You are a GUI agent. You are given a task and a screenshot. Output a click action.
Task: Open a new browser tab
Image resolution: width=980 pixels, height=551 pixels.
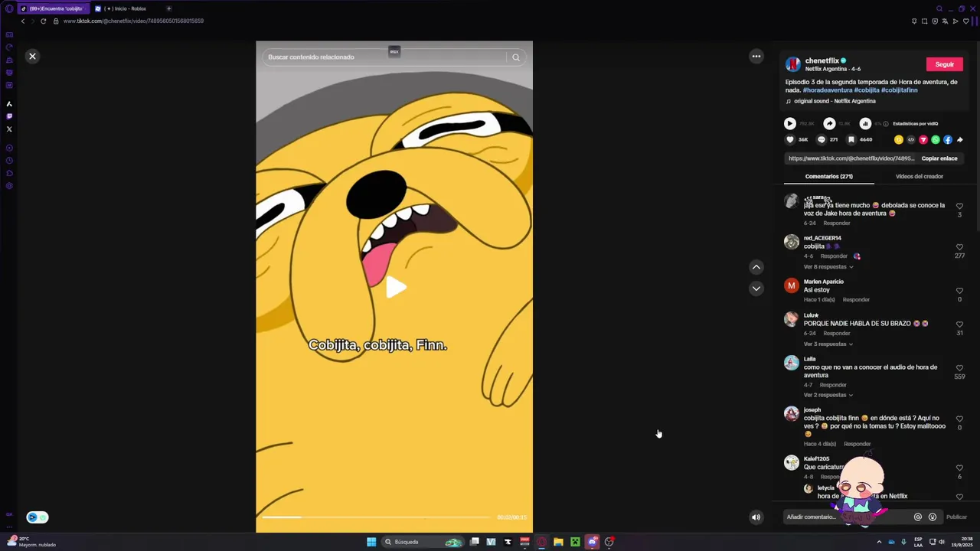tap(168, 8)
